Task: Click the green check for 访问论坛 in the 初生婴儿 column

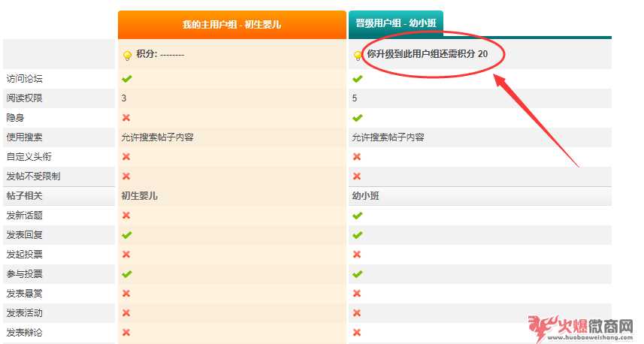Action: click(127, 79)
